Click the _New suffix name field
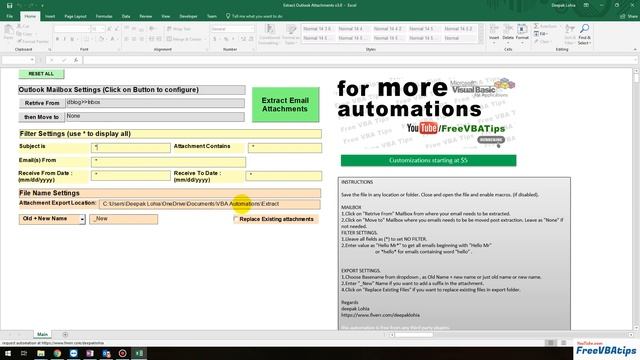The height and width of the screenshot is (360, 640). (124, 219)
